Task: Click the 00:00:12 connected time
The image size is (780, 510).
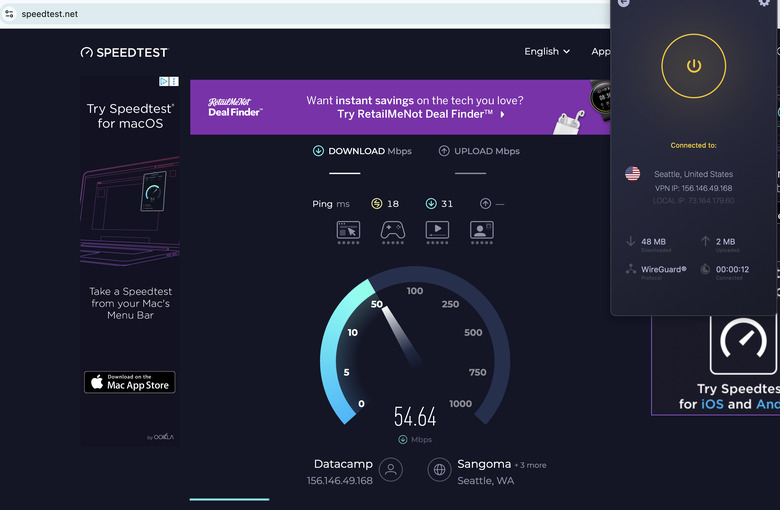Action: tap(732, 269)
